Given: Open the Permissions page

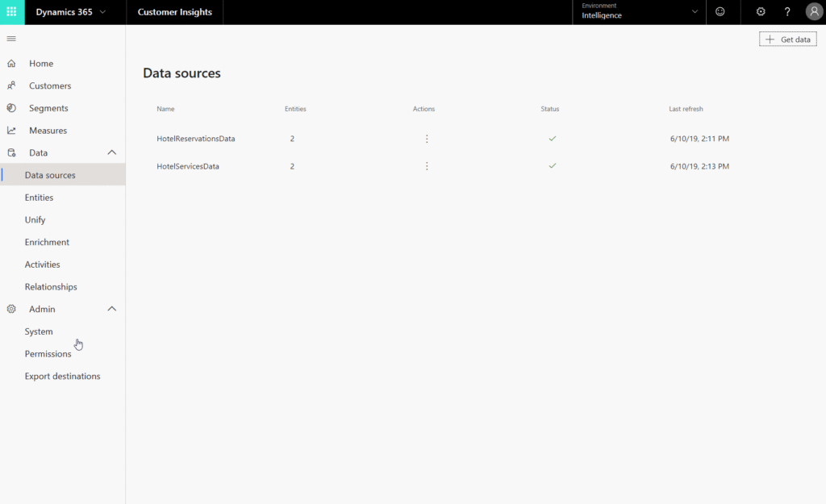Looking at the screenshot, I should [48, 353].
